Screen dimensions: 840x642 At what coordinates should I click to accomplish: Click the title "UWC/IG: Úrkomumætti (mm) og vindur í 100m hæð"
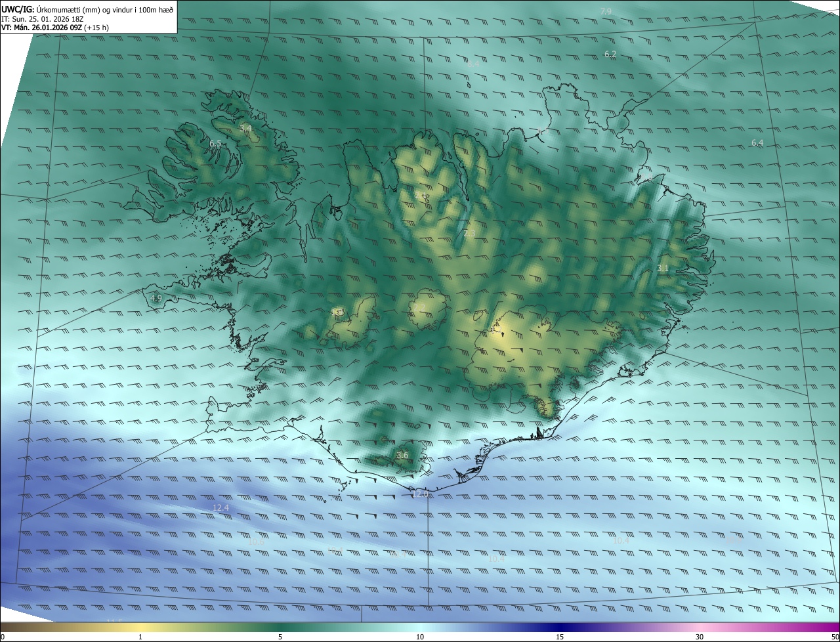point(87,9)
